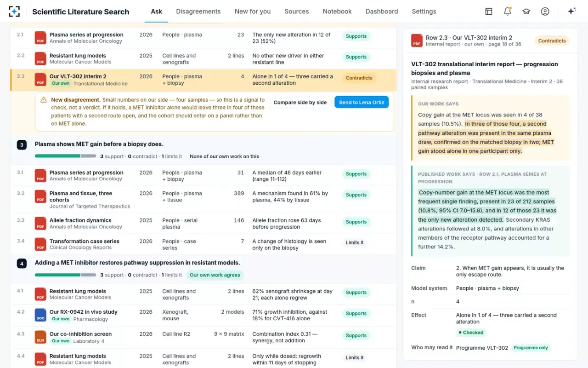Click the PDF icon in row 2.1
The image size is (588, 368).
(41, 38)
